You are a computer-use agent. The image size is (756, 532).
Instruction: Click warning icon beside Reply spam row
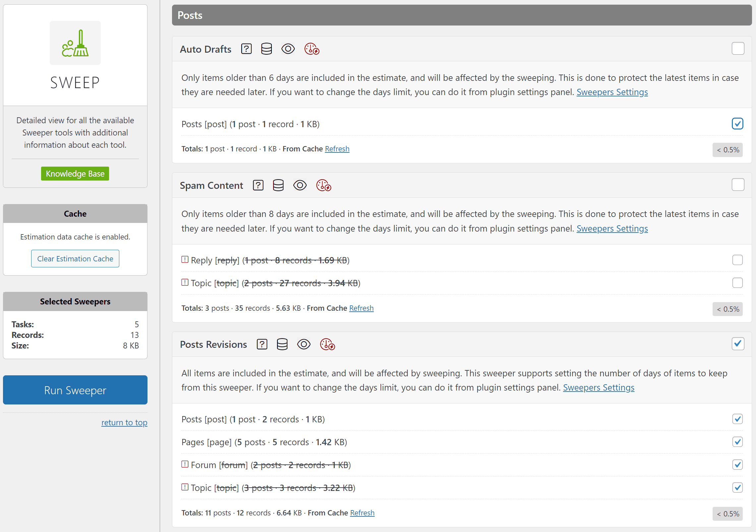[185, 259]
